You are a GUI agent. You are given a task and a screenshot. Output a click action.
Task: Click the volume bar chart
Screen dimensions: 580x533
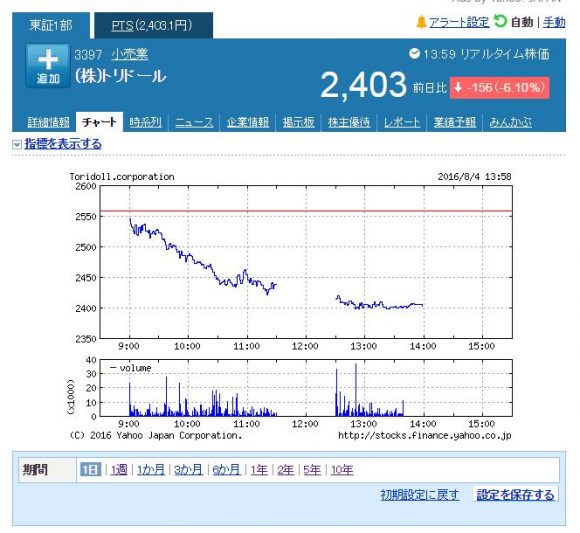[306, 388]
